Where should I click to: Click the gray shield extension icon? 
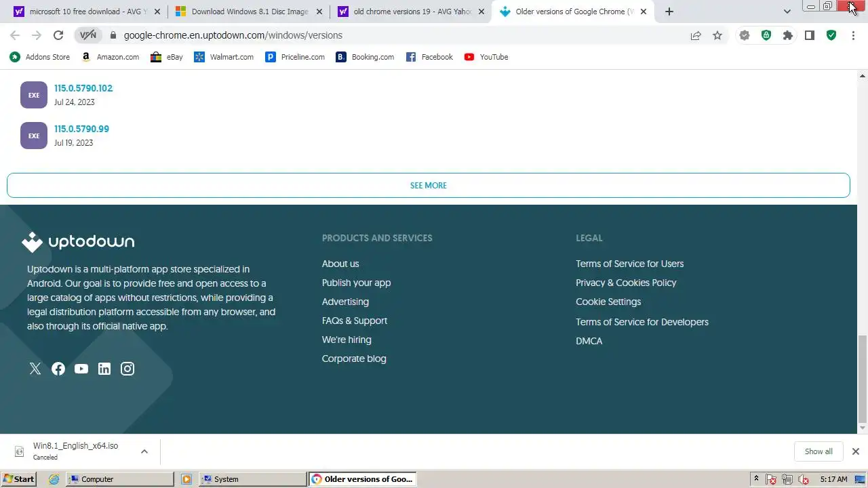point(745,35)
